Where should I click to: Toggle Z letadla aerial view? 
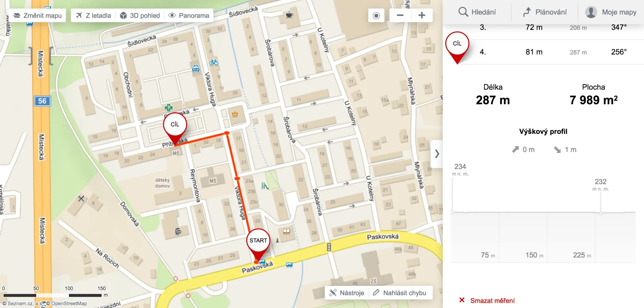tap(93, 15)
